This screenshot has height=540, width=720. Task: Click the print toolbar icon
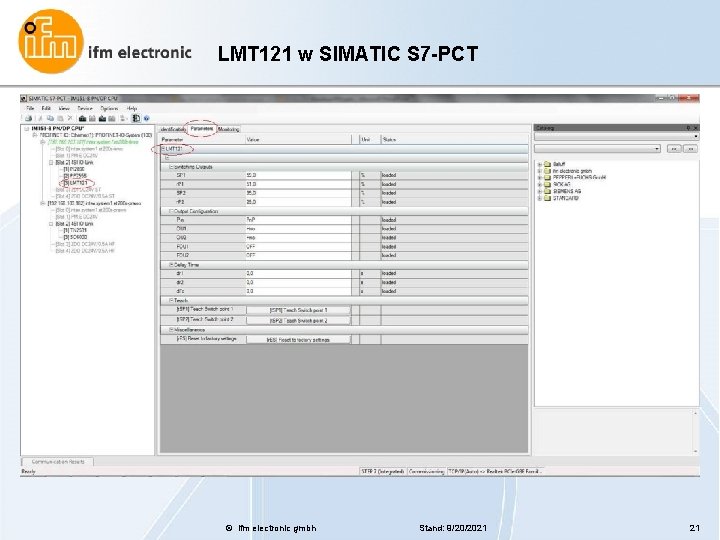pyautogui.click(x=28, y=118)
